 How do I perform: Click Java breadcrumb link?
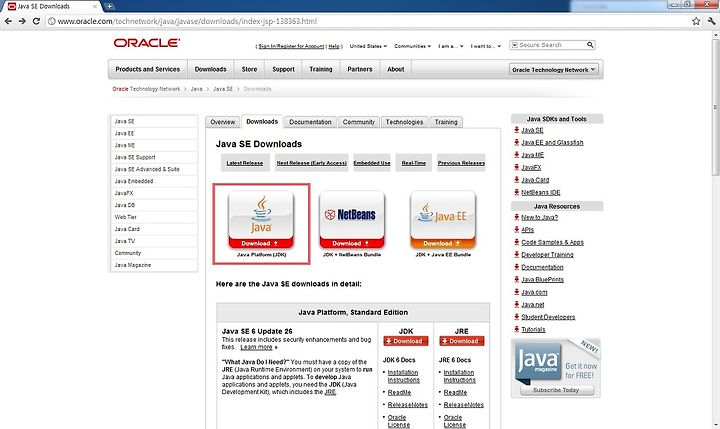(x=197, y=89)
